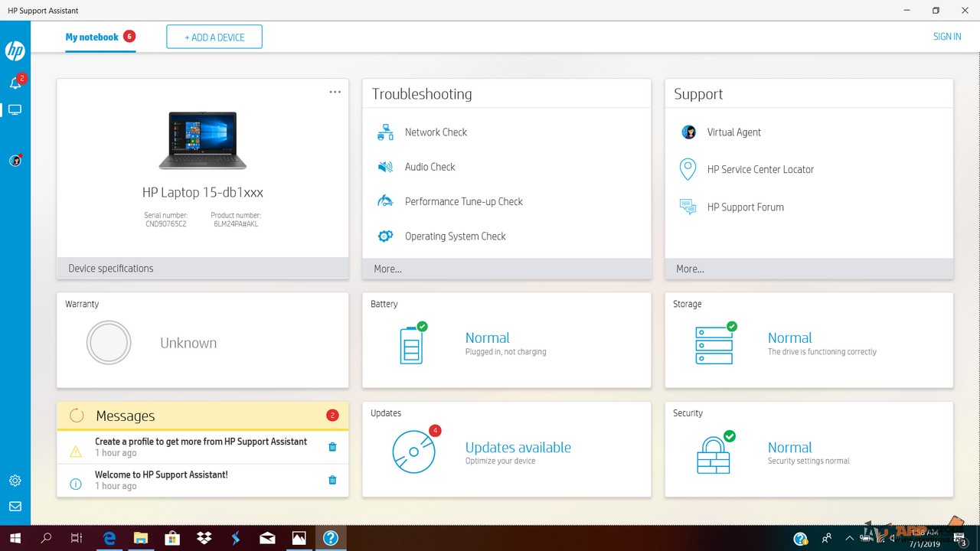Screen dimensions: 980x551
Task: Switch to the My notebook tab
Action: click(x=100, y=37)
